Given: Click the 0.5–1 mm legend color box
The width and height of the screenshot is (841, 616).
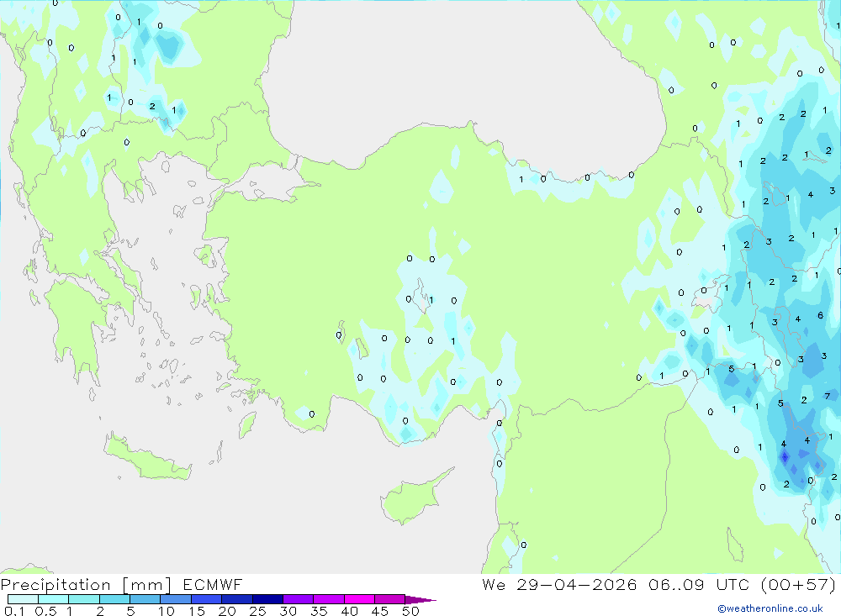Looking at the screenshot, I should (x=53, y=599).
